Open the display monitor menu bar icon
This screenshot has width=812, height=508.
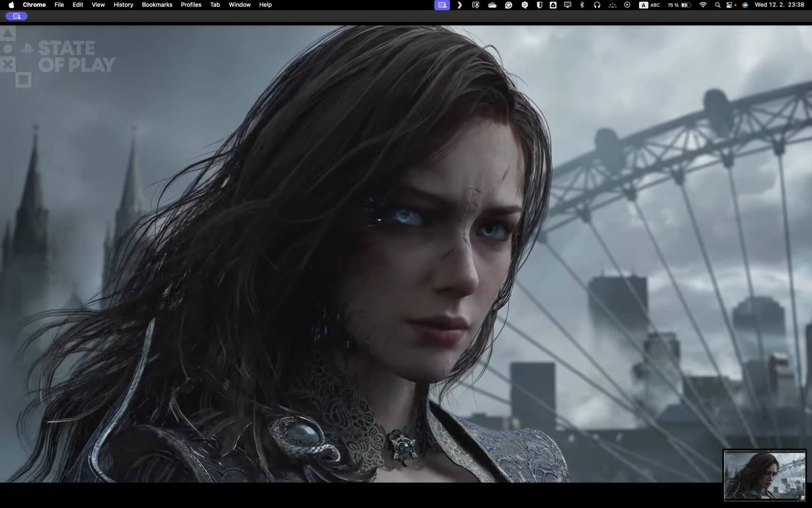point(568,5)
